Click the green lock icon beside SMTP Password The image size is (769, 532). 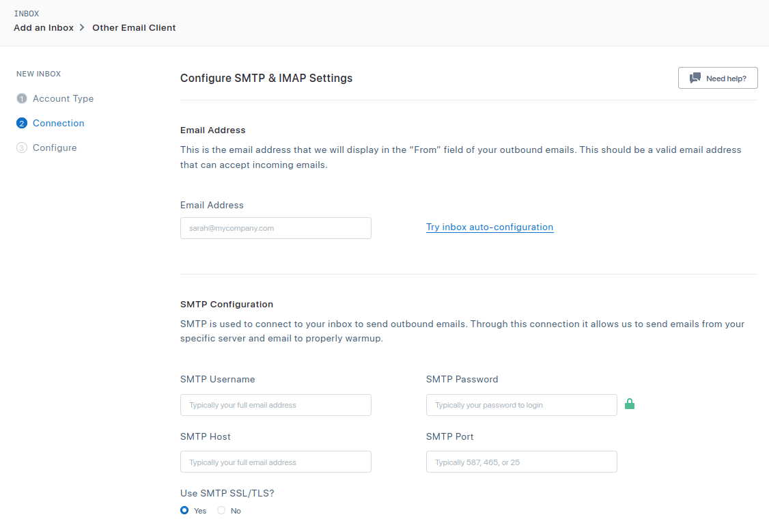point(630,404)
